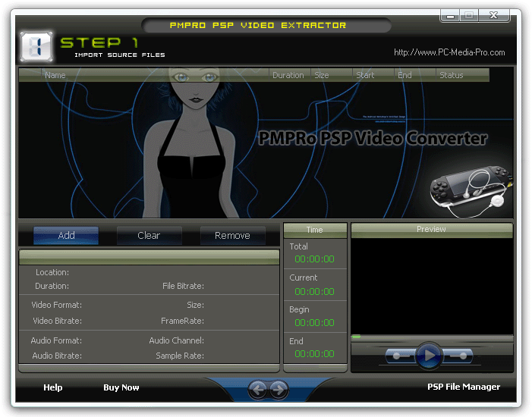Image resolution: width=532 pixels, height=417 pixels.
Task: Go to next step with forward arrow
Action: point(279,390)
